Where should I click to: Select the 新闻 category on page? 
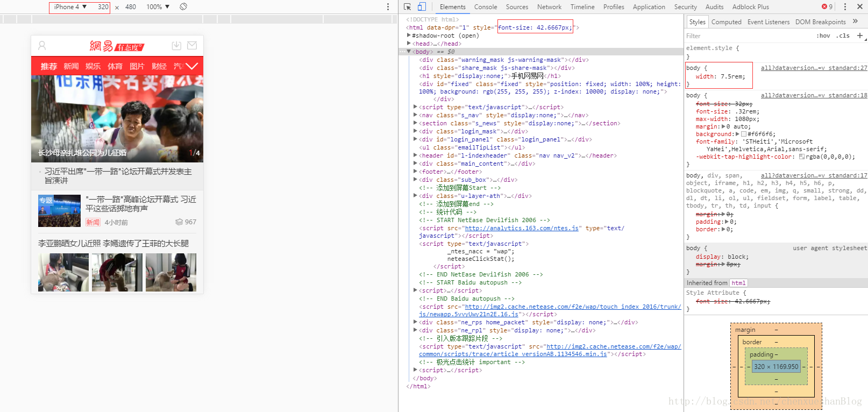point(71,66)
